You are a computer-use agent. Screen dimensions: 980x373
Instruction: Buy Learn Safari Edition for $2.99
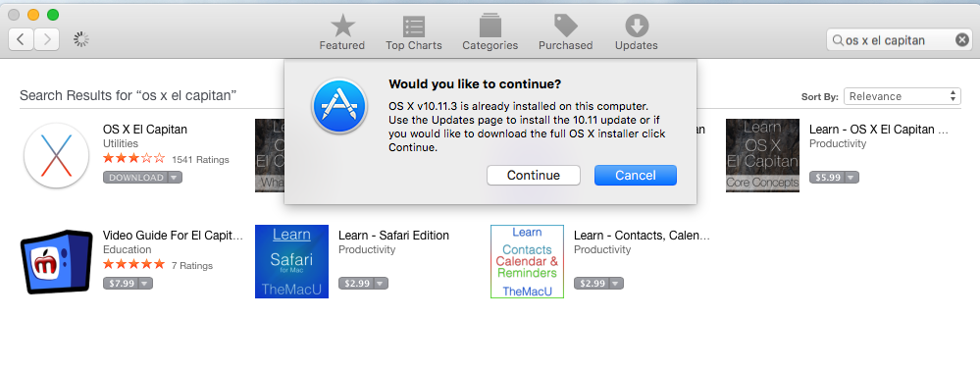[x=356, y=284]
